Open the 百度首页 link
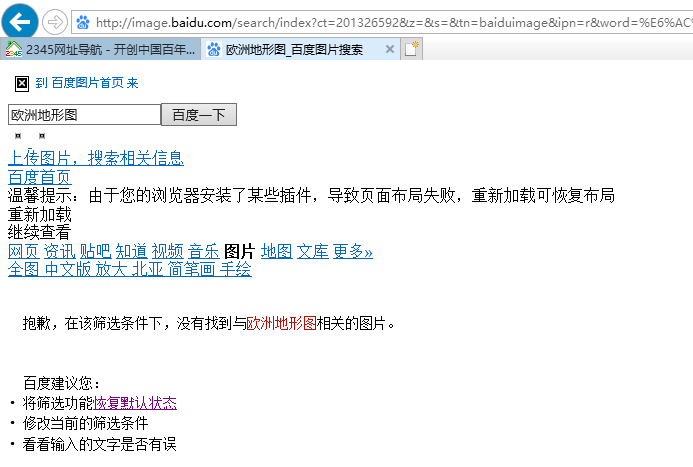Viewport: 693px width, 467px height. pos(40,177)
